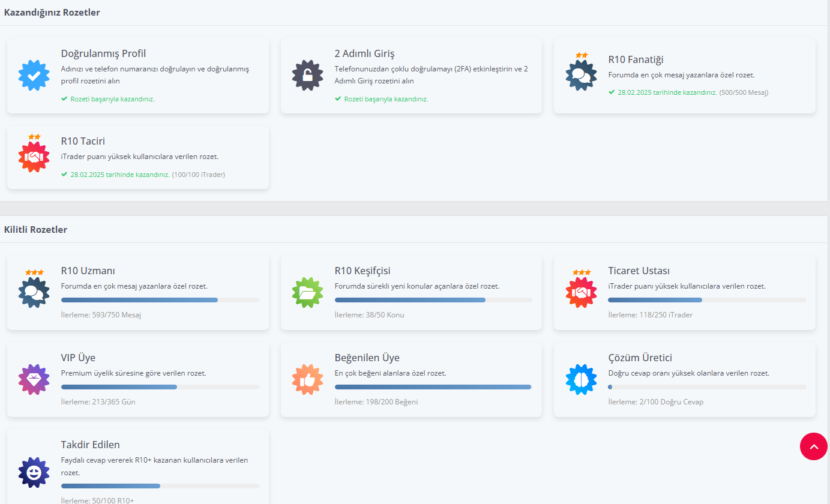Click the Takdir Edilen smiley badge icon

coord(34,472)
